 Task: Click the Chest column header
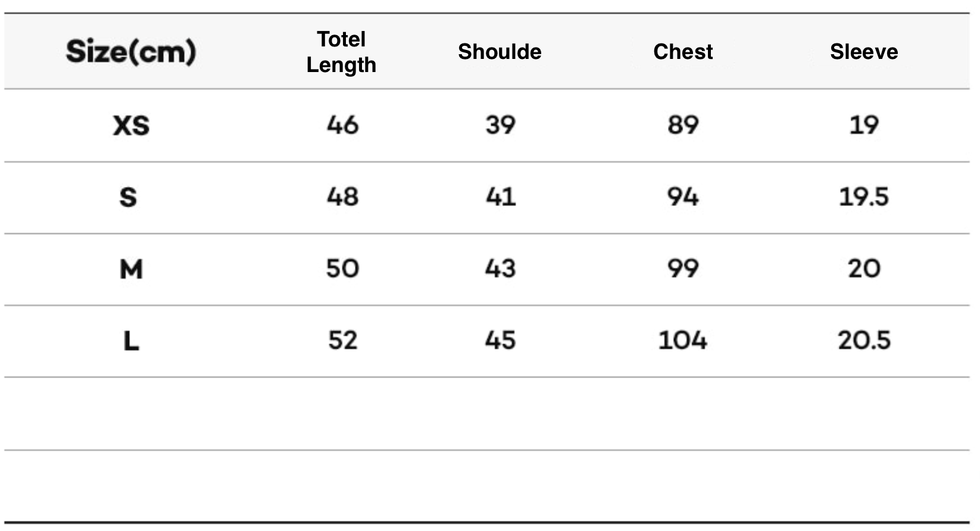683,52
